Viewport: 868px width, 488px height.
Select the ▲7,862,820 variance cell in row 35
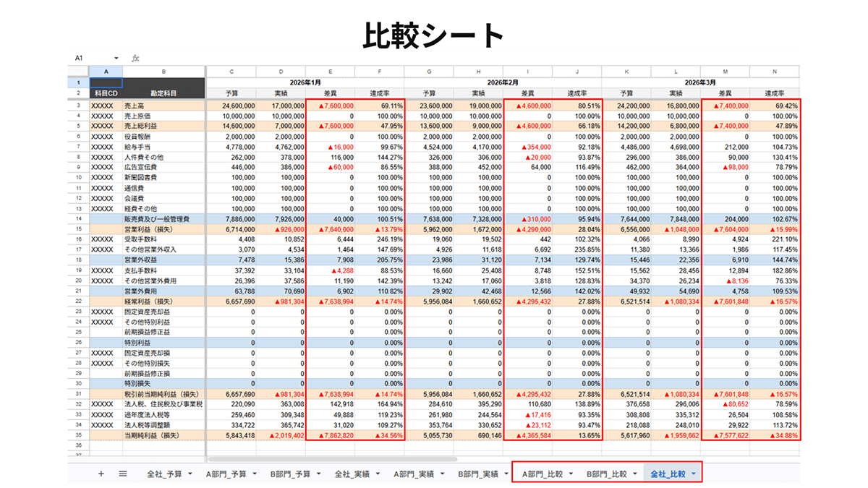tap(331, 436)
